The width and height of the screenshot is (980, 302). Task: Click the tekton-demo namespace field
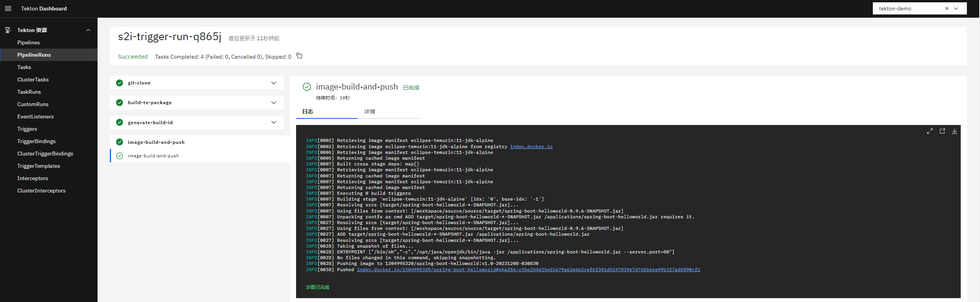point(919,8)
